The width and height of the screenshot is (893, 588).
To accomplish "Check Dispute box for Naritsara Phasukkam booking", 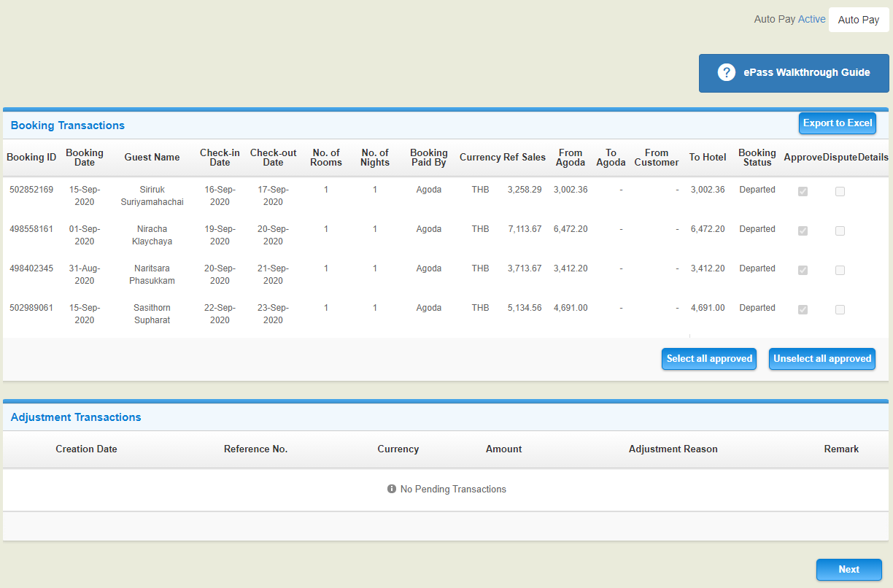I will click(x=840, y=270).
